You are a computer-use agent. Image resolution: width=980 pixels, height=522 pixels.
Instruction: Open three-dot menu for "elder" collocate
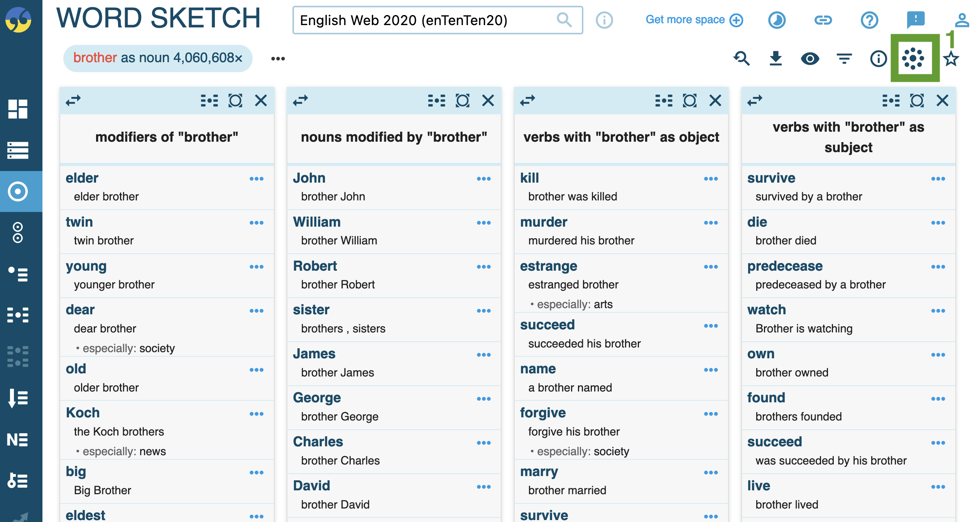(256, 179)
